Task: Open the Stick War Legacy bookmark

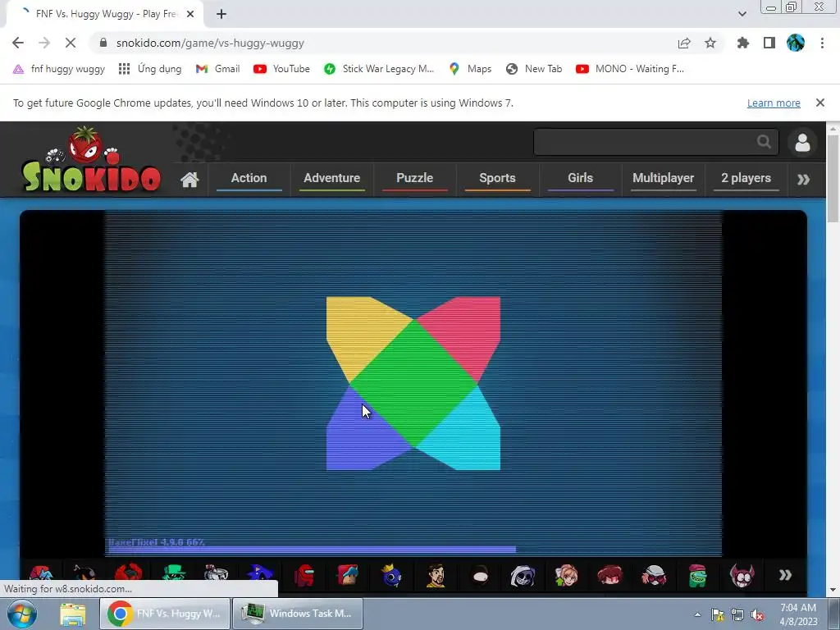Action: [379, 69]
